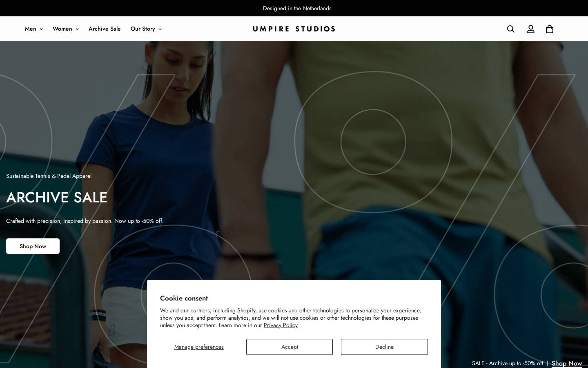Open the Women navigation item
This screenshot has height=368, width=588.
(x=62, y=29)
